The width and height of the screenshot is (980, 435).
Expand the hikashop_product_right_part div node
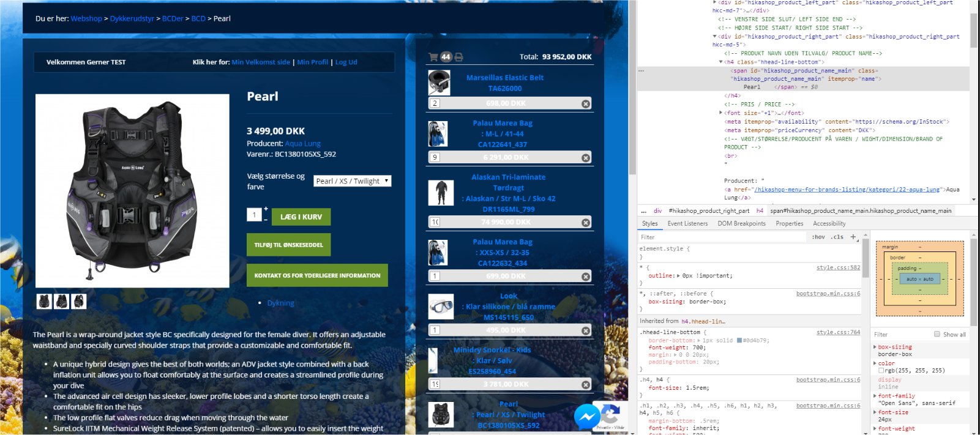[714, 37]
